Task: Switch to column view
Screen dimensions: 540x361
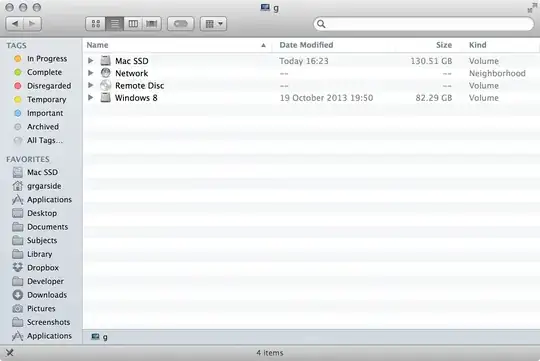Action: [x=133, y=24]
